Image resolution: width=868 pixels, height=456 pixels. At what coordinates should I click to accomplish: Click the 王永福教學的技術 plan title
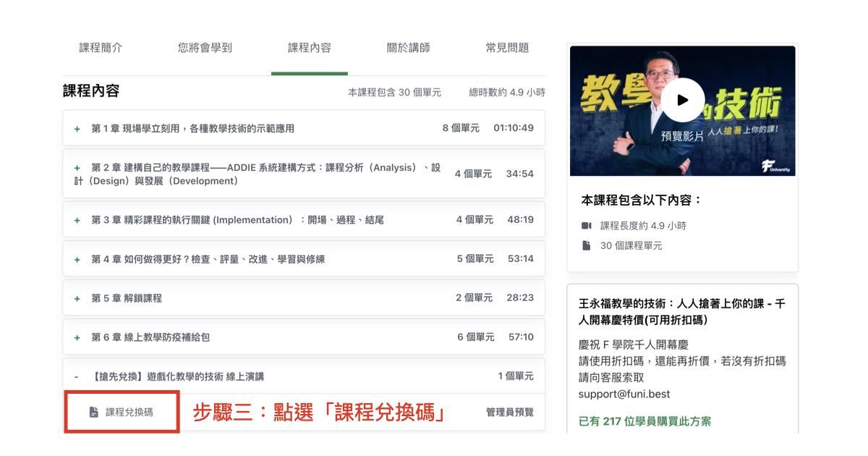(x=681, y=312)
